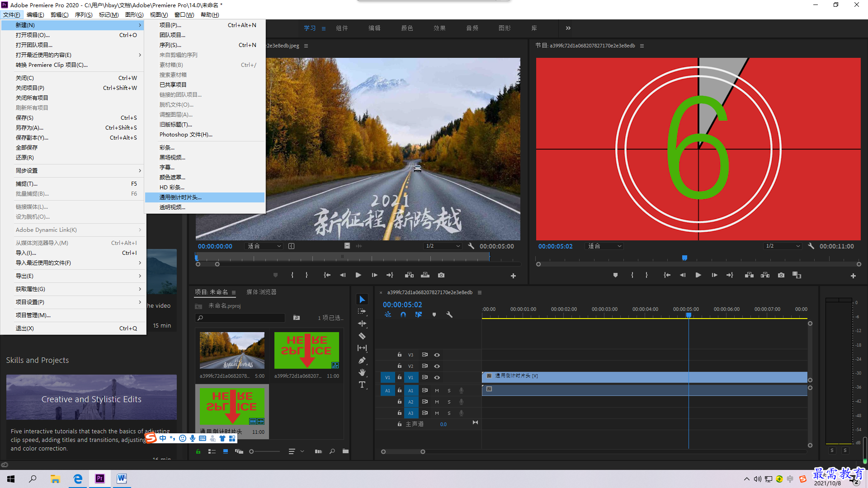Export frame from program monitor camera icon

tap(781, 275)
